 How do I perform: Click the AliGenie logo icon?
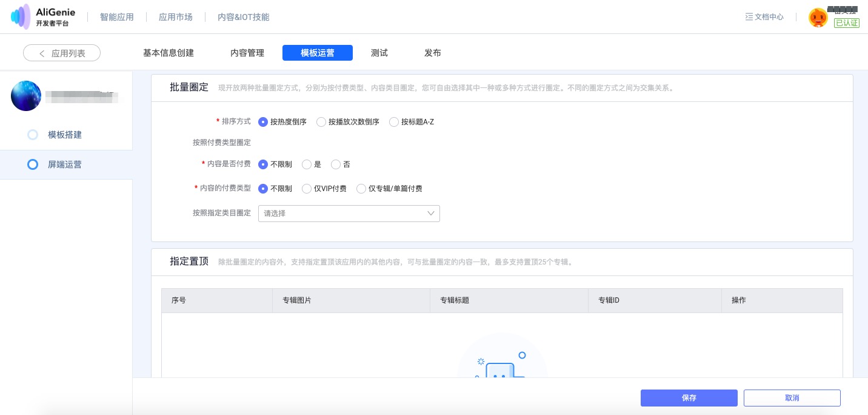pyautogui.click(x=21, y=16)
